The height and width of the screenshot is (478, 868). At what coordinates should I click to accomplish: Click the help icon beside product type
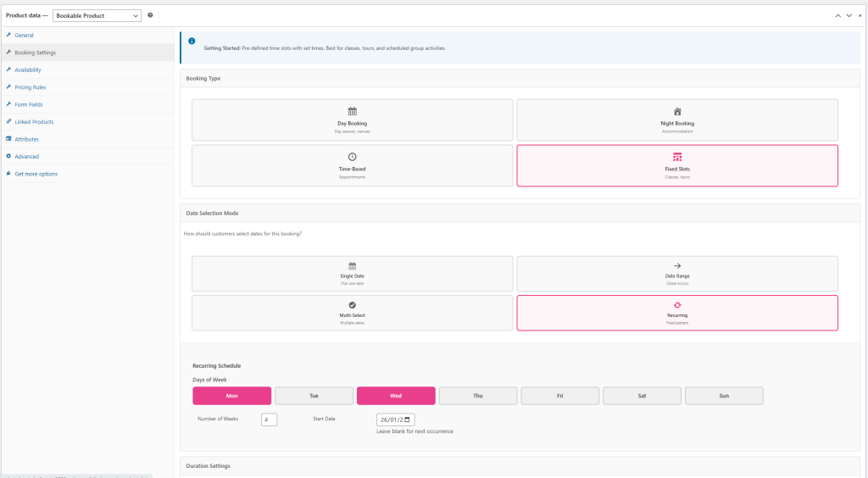click(150, 15)
